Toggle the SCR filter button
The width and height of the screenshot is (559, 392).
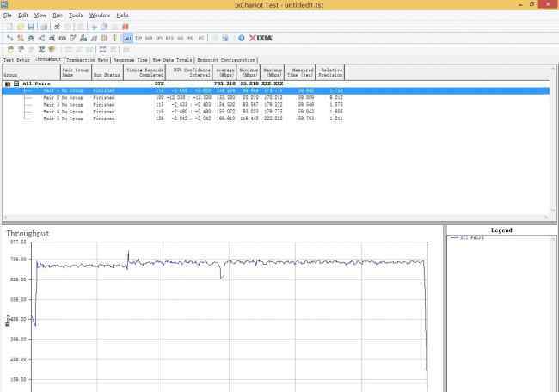(x=149, y=38)
